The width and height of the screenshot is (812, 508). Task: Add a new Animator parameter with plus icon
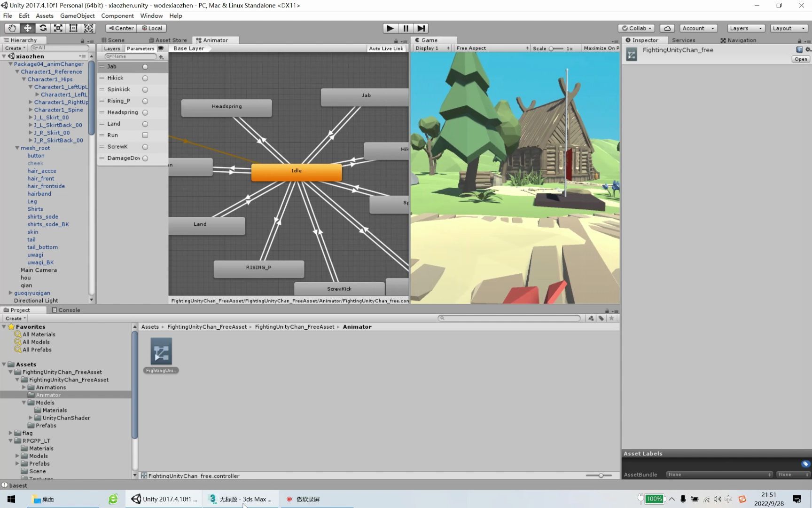tap(161, 57)
